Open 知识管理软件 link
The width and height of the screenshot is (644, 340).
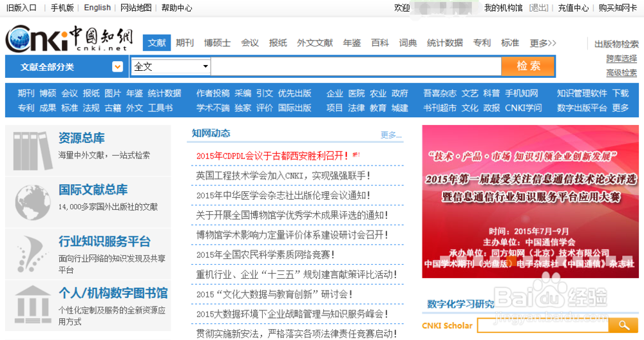[x=582, y=93]
